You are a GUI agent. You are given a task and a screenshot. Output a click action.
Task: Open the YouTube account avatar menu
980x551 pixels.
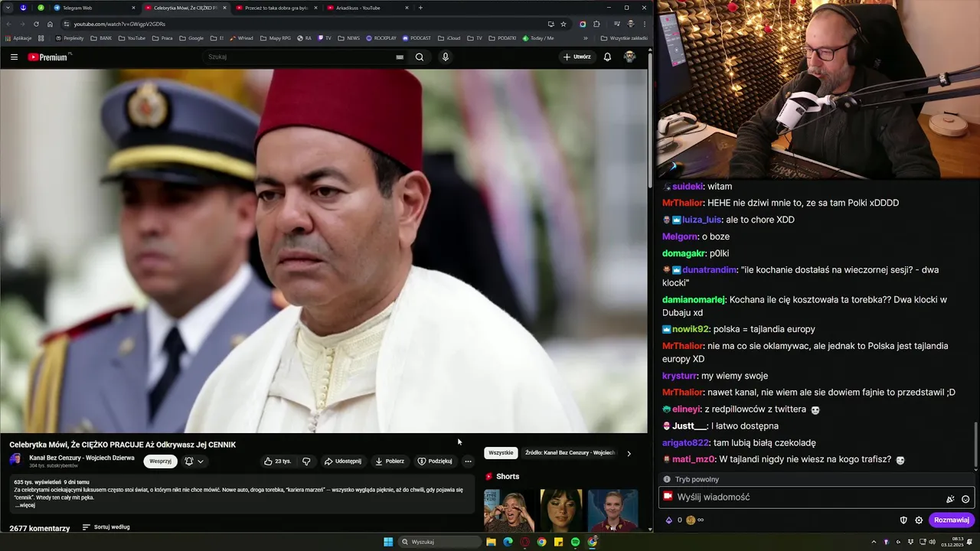click(x=629, y=57)
